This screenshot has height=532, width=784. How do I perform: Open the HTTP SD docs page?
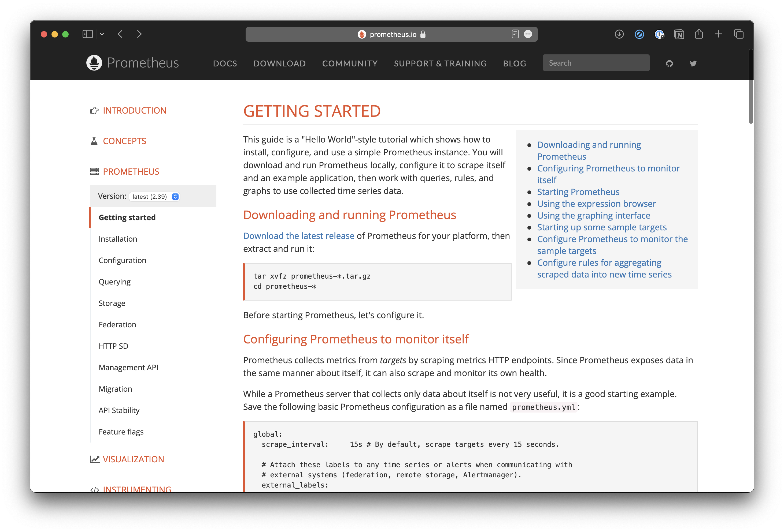[x=113, y=346]
